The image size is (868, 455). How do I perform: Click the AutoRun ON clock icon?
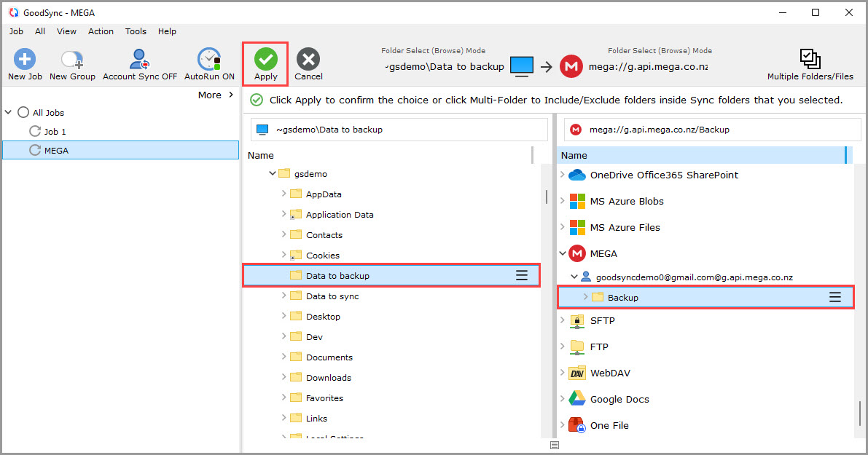(208, 58)
